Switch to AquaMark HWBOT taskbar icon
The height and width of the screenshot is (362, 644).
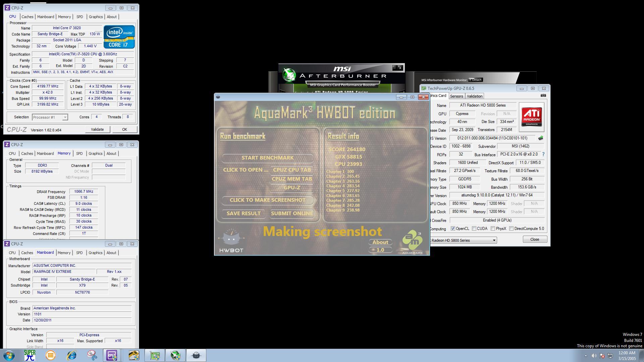pyautogui.click(x=196, y=355)
